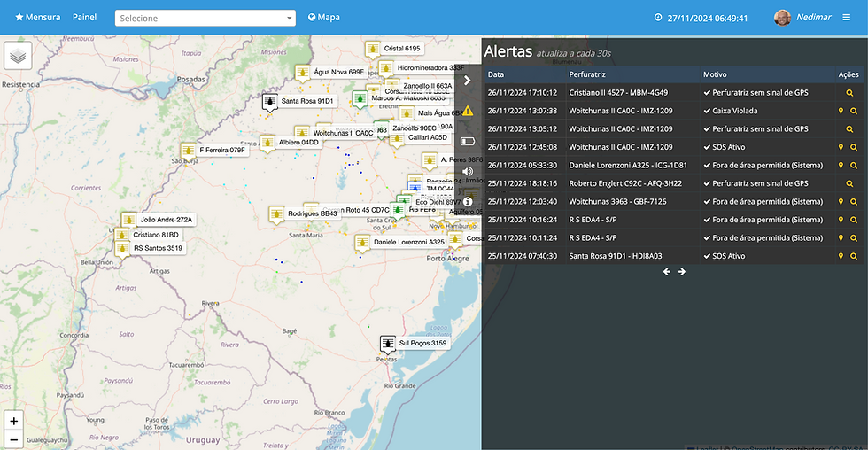
Task: Search alert Cristiano II 4527 magnifier
Action: 849,93
